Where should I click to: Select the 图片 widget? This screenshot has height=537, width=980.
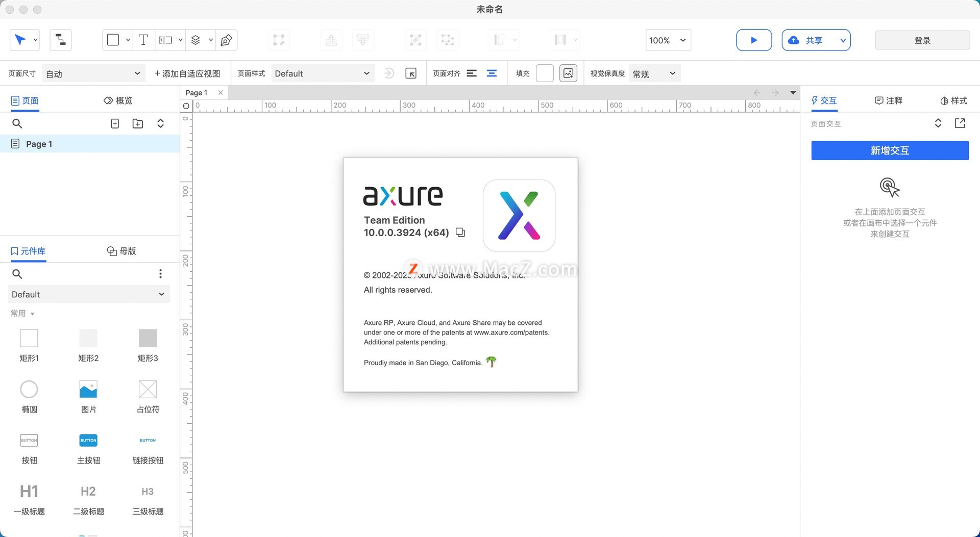coord(88,397)
